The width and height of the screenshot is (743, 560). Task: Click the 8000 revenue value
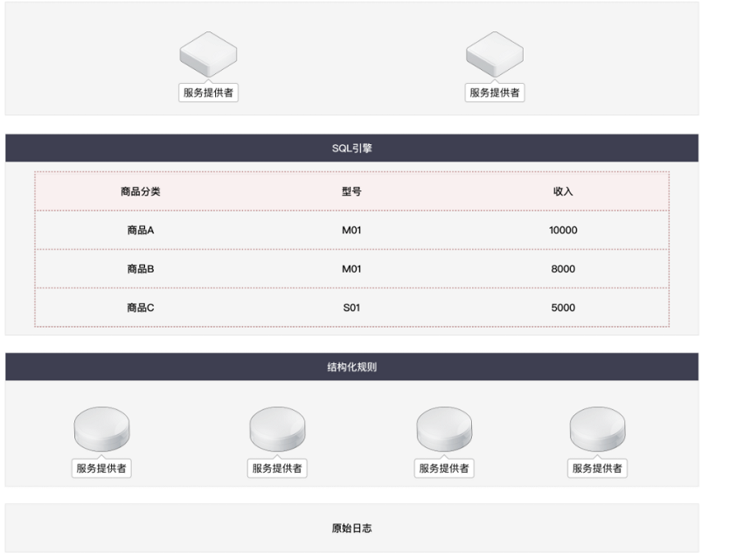(563, 269)
